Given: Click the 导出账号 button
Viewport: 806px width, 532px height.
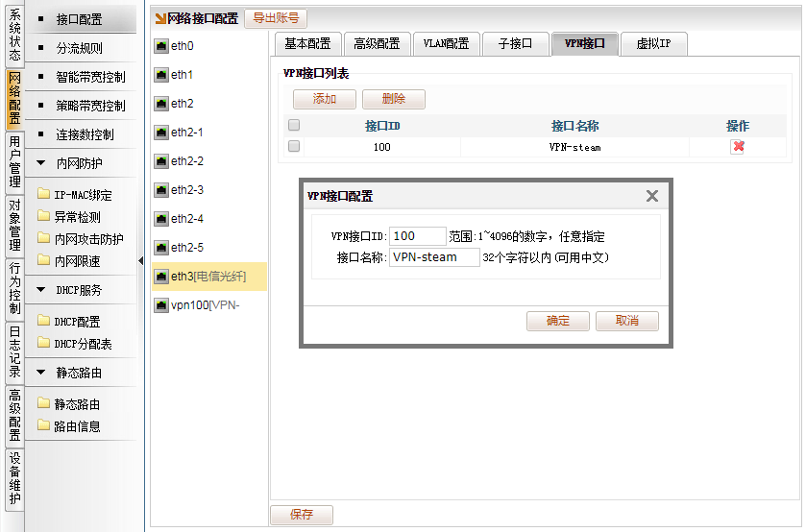Looking at the screenshot, I should (x=276, y=17).
